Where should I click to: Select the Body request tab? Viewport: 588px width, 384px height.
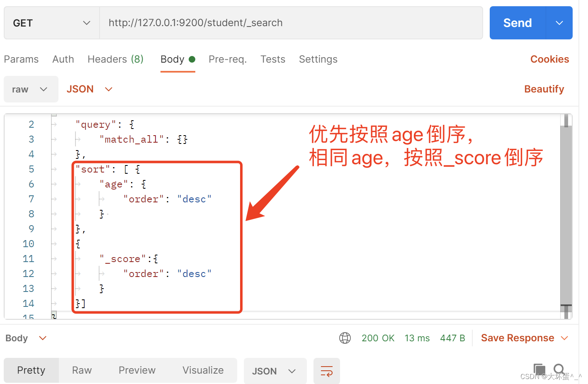(x=178, y=59)
